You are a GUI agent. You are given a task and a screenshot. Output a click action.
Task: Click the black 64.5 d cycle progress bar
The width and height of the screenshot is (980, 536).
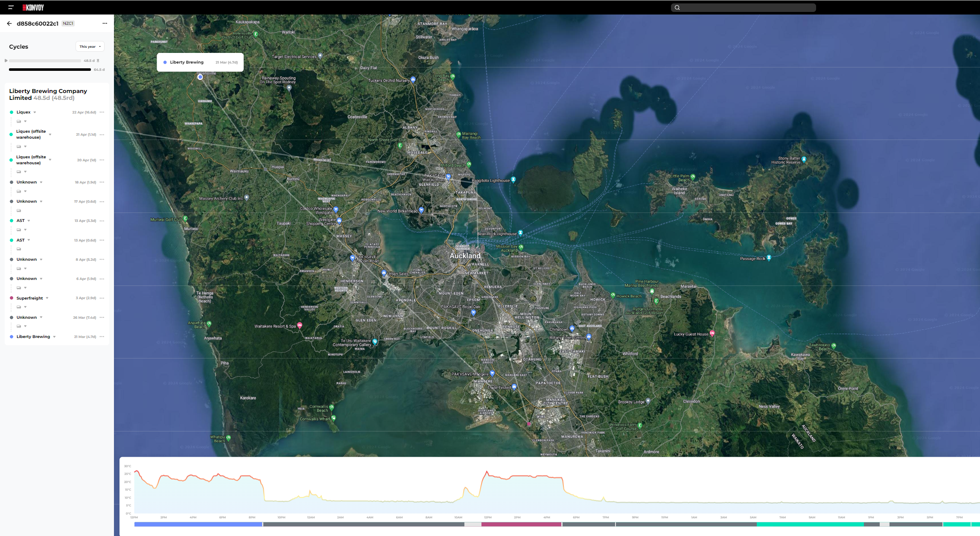point(50,70)
